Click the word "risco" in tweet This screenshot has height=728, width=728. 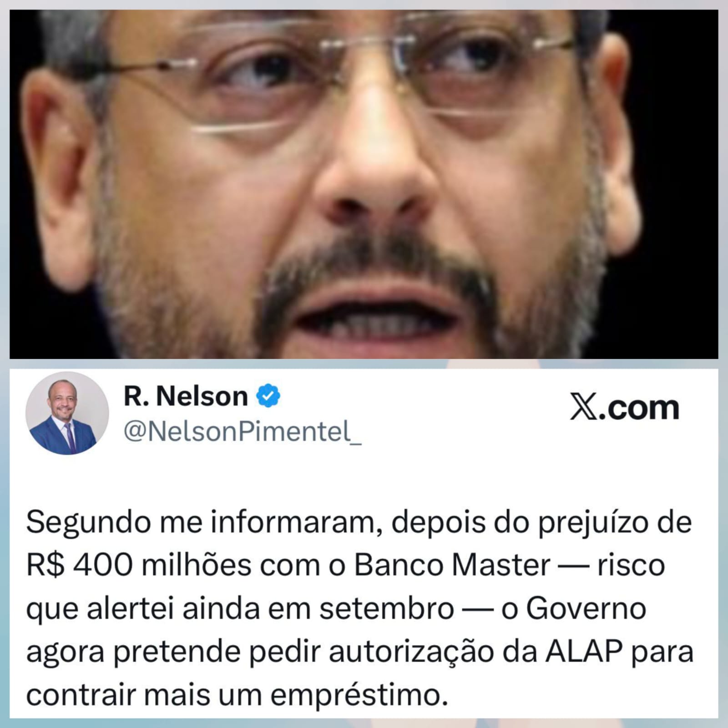631,566
